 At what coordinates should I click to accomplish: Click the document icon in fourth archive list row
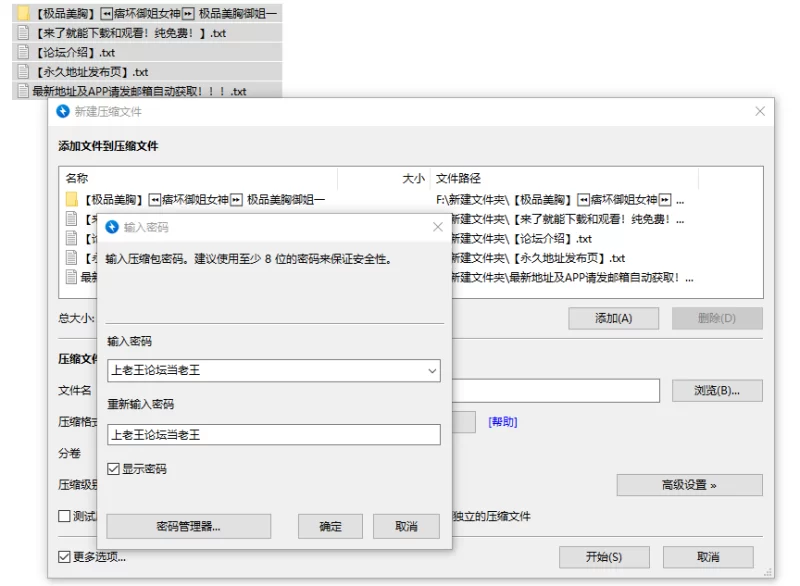point(72,258)
